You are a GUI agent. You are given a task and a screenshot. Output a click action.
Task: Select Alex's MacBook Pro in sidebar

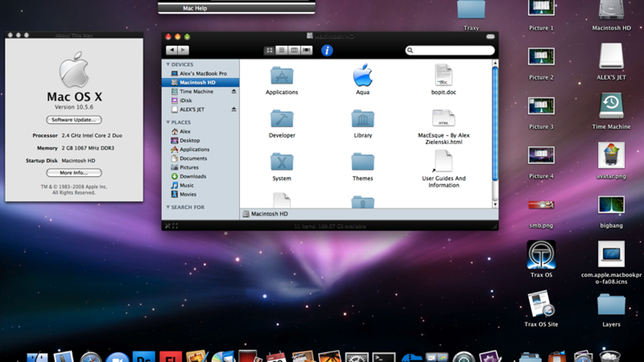point(200,74)
